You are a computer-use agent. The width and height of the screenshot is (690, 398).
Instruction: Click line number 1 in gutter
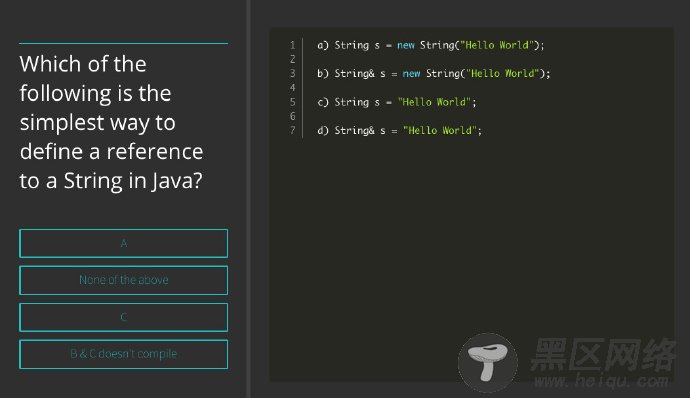(293, 45)
